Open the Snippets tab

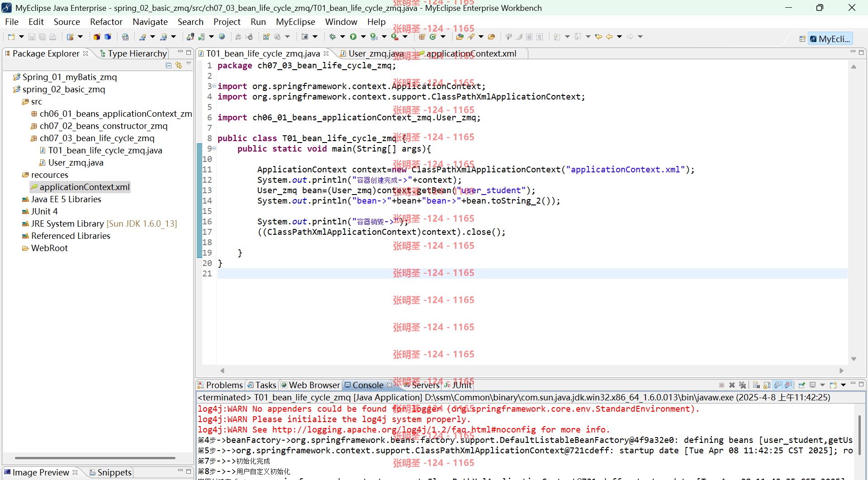110,472
